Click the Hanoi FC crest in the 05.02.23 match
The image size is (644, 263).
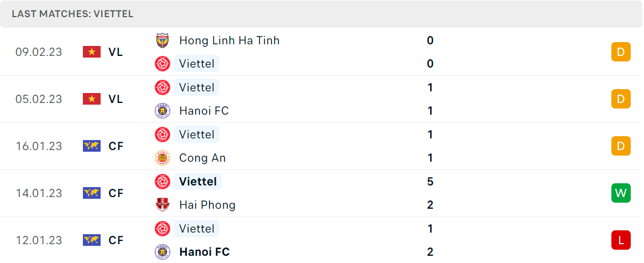162,111
